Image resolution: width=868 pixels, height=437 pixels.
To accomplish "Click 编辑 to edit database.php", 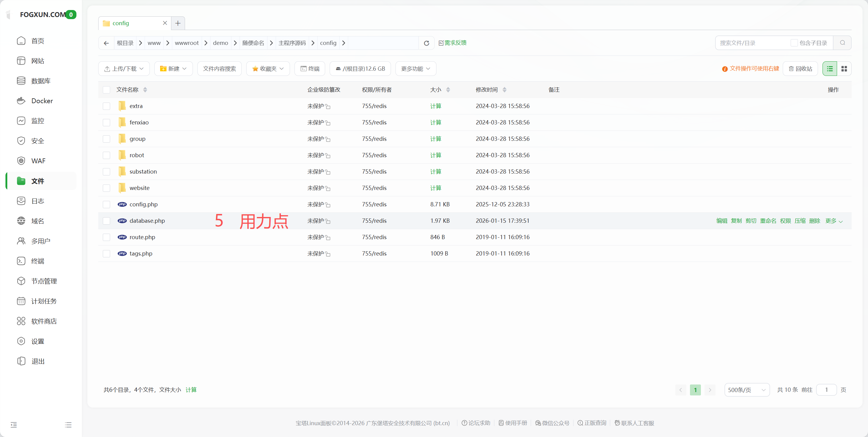I will tap(722, 221).
